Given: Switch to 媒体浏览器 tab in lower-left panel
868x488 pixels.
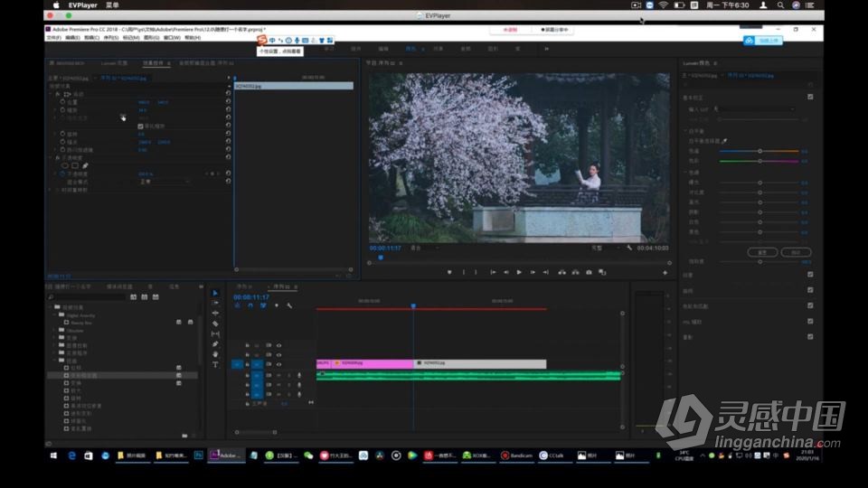Looking at the screenshot, I should (x=119, y=286).
